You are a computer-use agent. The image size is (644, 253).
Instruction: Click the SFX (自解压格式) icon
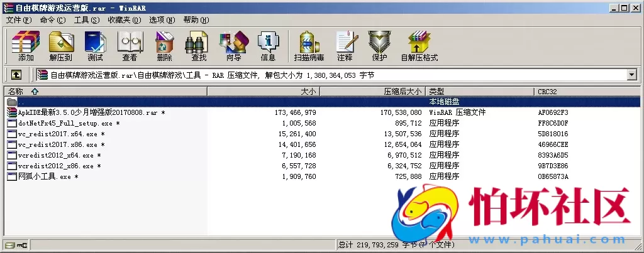pos(419,46)
